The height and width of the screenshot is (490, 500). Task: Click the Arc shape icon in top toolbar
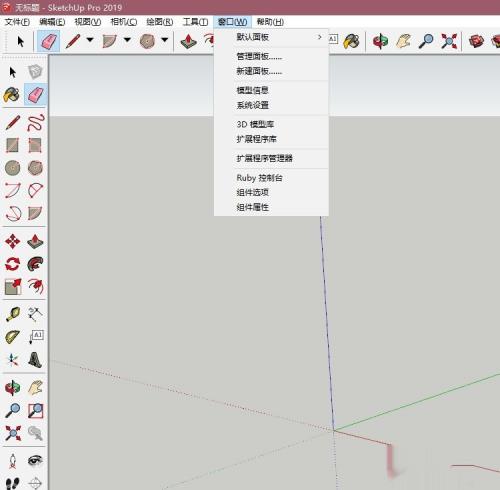click(110, 41)
